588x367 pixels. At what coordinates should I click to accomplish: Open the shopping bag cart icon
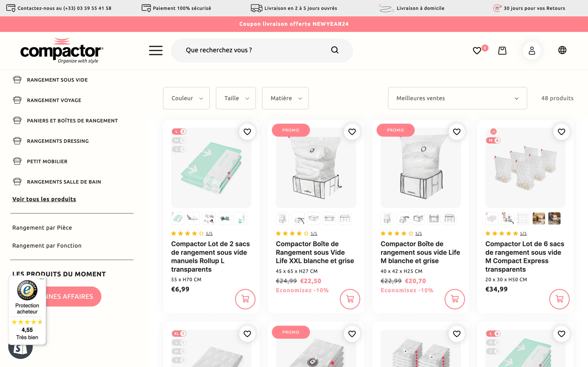tap(502, 50)
